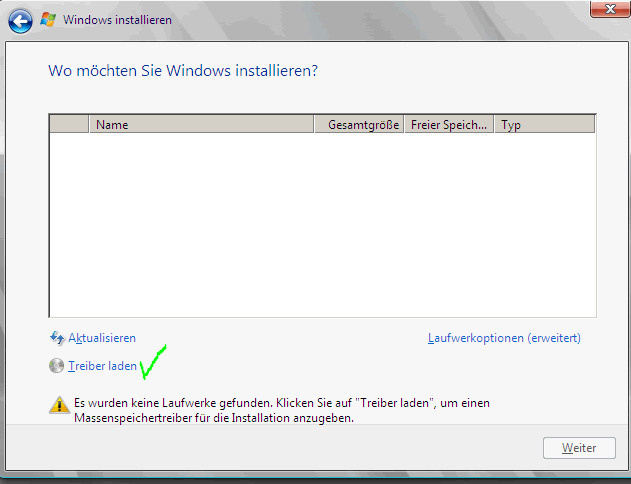631x484 pixels.
Task: Sort by the Gesamtgröße column header
Action: (x=359, y=125)
